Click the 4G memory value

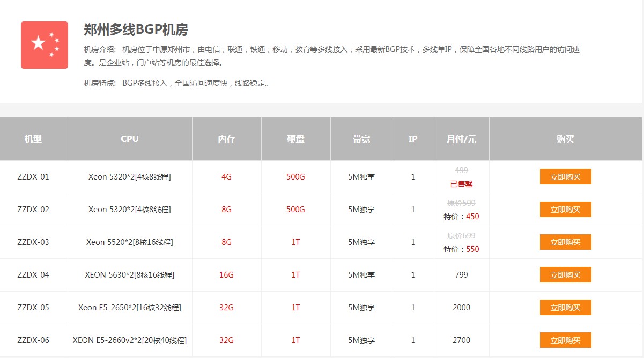coord(226,177)
